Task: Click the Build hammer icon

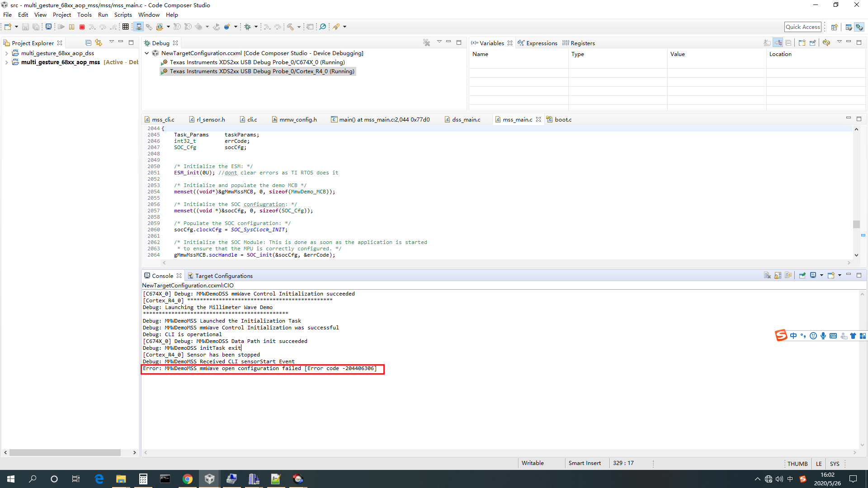Action: (x=290, y=27)
